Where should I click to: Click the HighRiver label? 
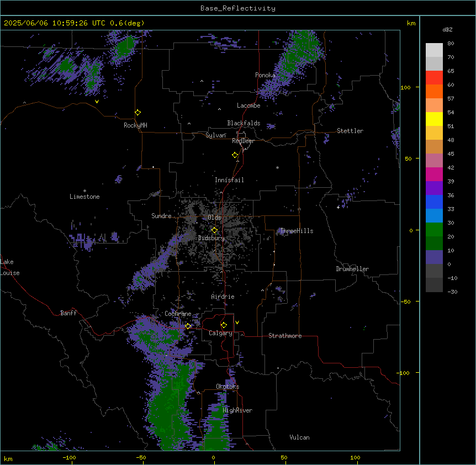coord(237,410)
